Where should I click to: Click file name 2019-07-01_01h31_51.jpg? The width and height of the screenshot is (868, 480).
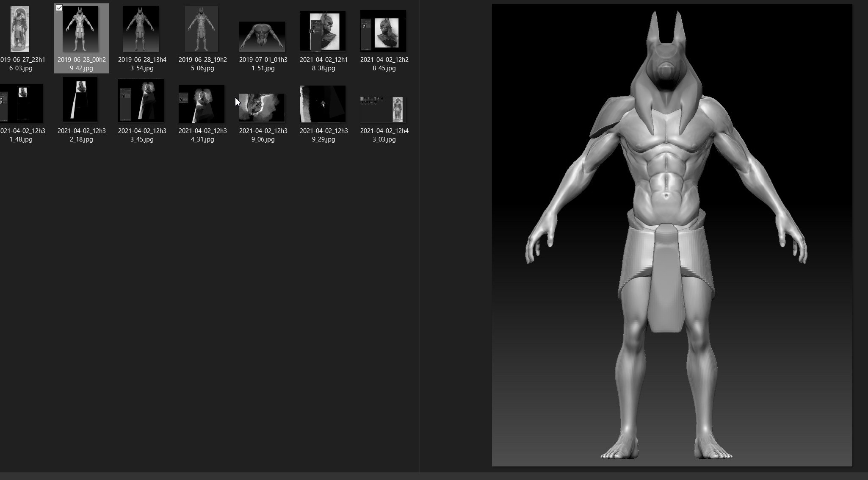coord(263,64)
